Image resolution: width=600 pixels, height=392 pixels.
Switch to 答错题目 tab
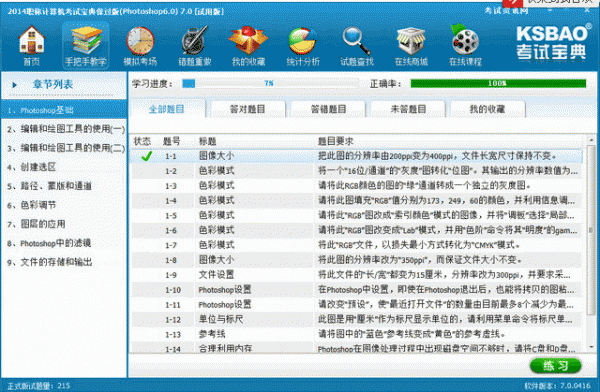[328, 109]
